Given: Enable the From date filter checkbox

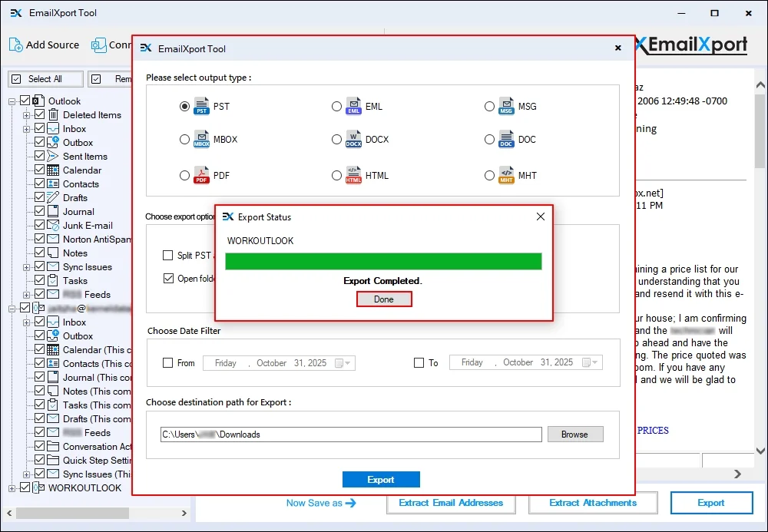Looking at the screenshot, I should tap(168, 362).
